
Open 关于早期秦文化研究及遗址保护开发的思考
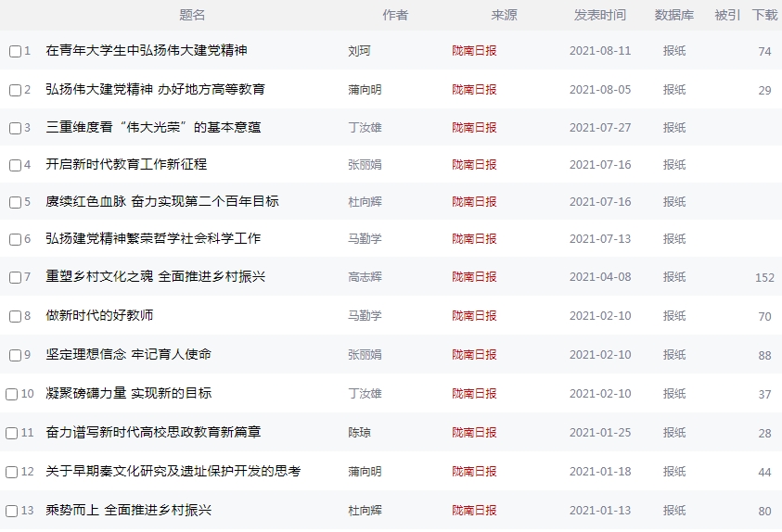(x=173, y=472)
